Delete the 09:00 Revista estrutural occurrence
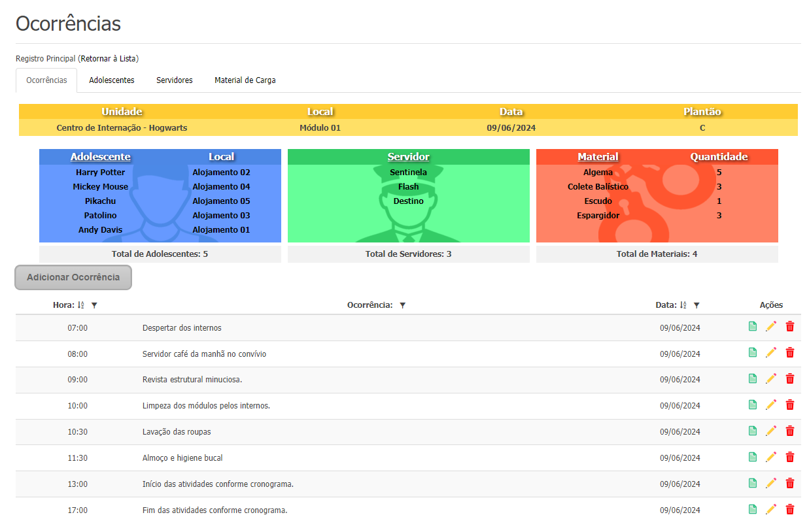This screenshot has width=809, height=532. (790, 378)
